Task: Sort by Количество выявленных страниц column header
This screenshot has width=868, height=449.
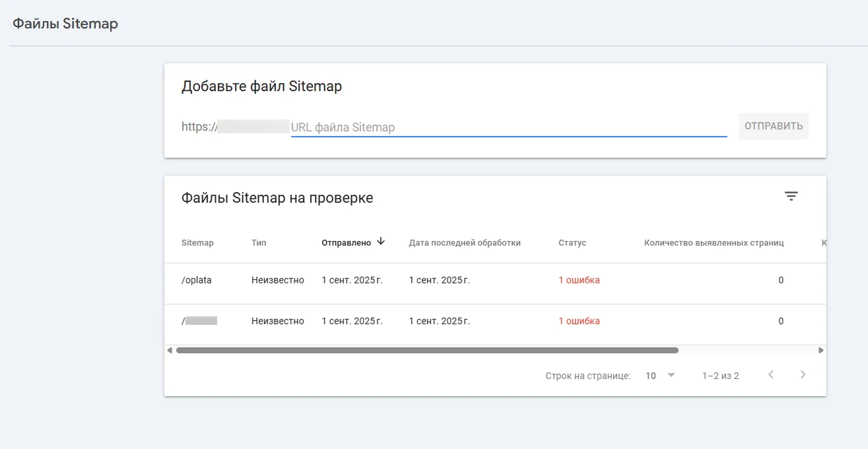Action: (714, 243)
